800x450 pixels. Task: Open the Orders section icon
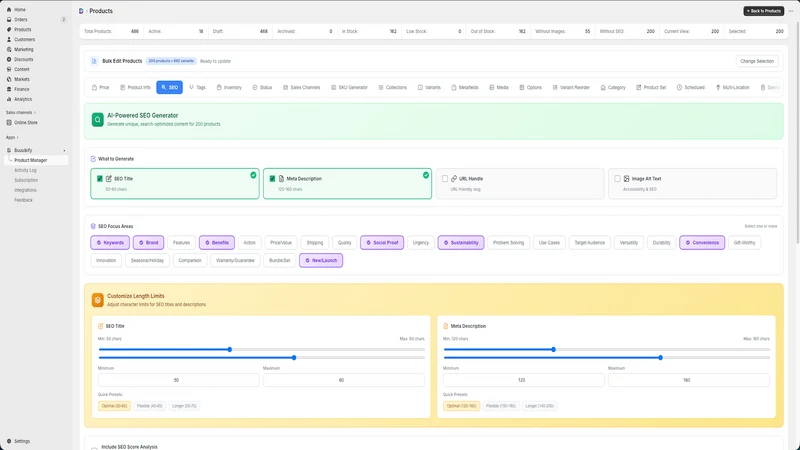9,19
